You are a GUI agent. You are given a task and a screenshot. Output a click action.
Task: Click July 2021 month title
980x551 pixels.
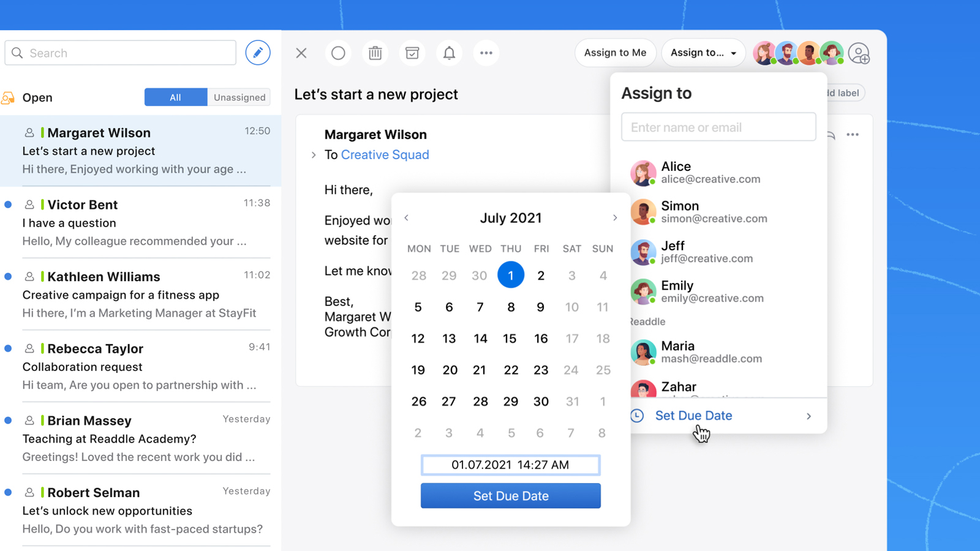(511, 218)
